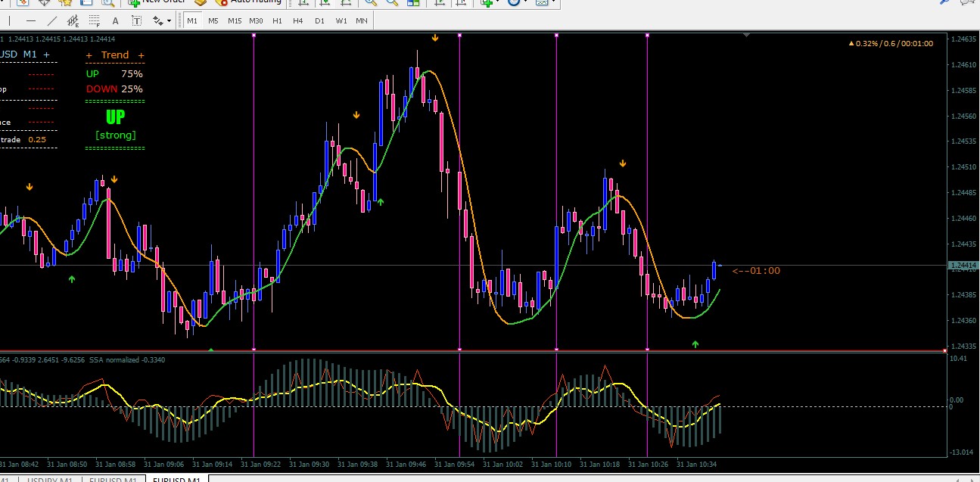Click the zoom in magnifier icon
This screenshot has height=482, width=980.
tap(372, 2)
